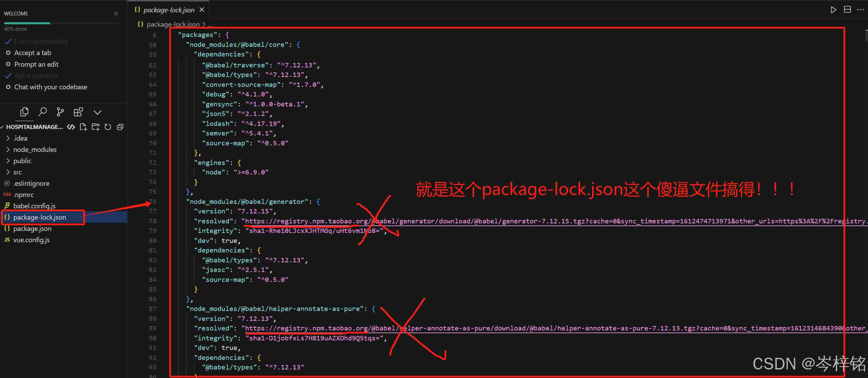Click the New Folder icon in explorer header

pos(95,127)
